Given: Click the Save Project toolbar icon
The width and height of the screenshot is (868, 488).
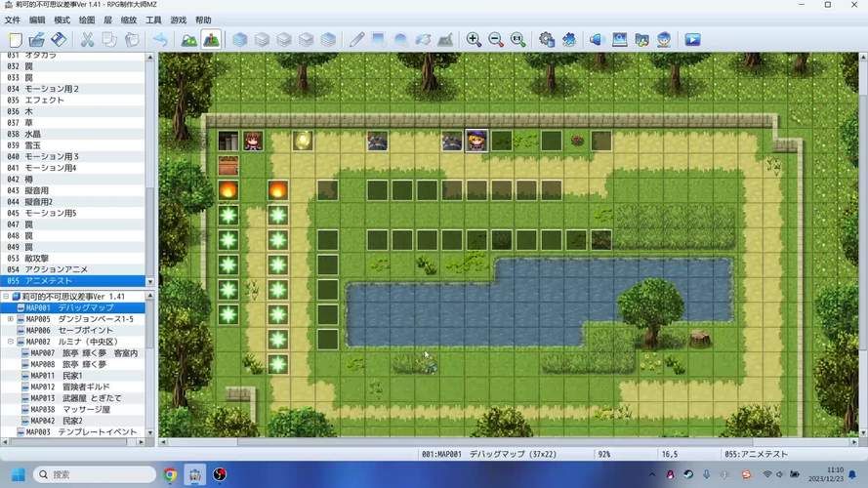Looking at the screenshot, I should pos(59,40).
